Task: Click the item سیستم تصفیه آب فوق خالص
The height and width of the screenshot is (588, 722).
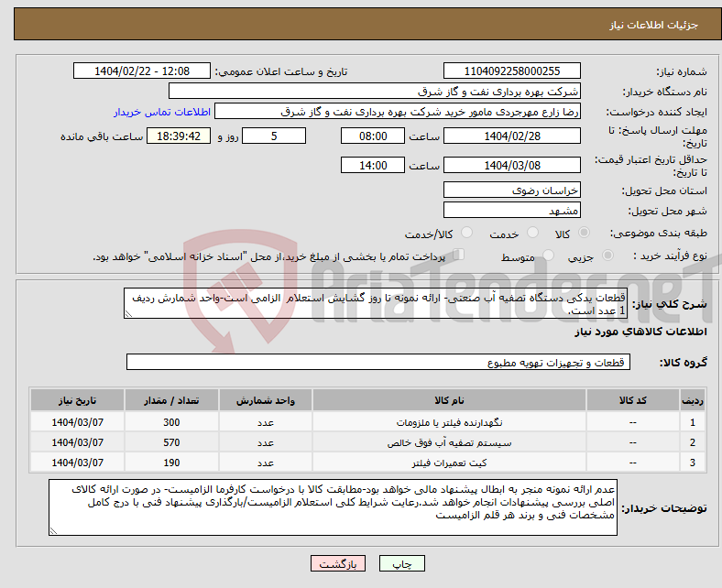Action: tap(449, 442)
